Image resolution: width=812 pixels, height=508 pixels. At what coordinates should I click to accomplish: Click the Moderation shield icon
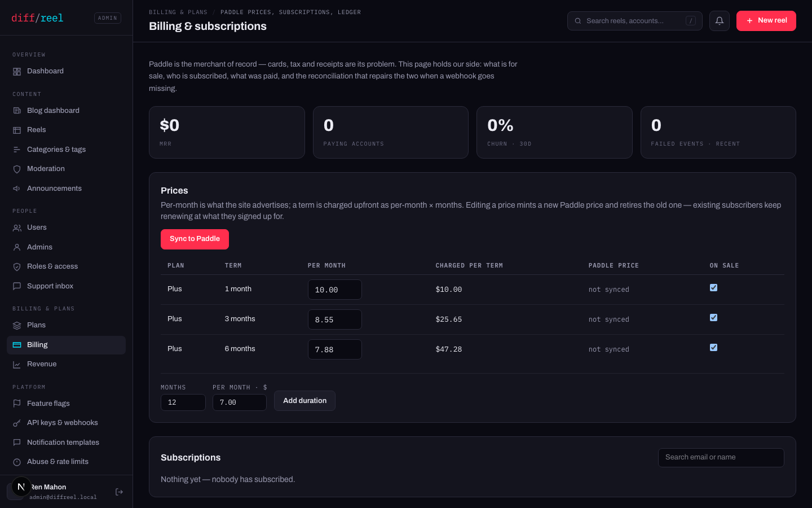click(x=17, y=169)
